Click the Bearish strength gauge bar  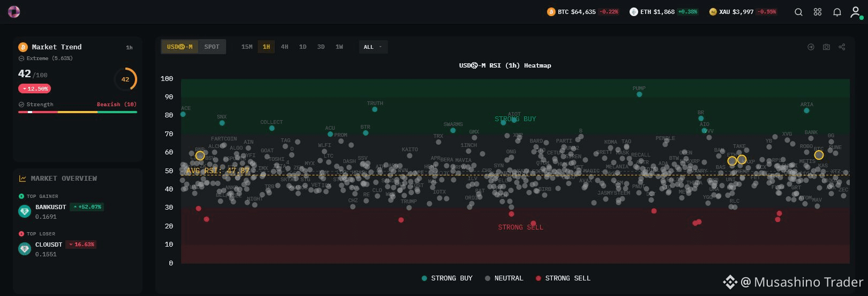coord(78,112)
